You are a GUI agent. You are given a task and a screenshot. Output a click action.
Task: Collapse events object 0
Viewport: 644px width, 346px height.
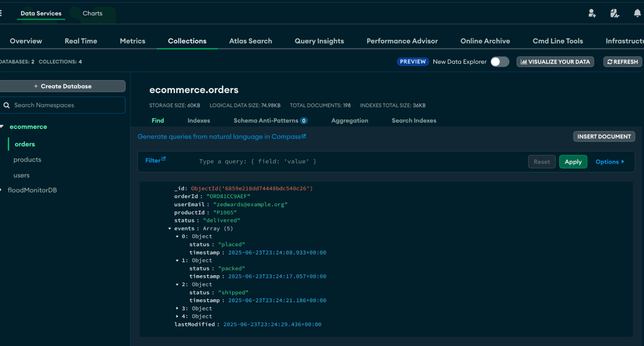coord(177,236)
